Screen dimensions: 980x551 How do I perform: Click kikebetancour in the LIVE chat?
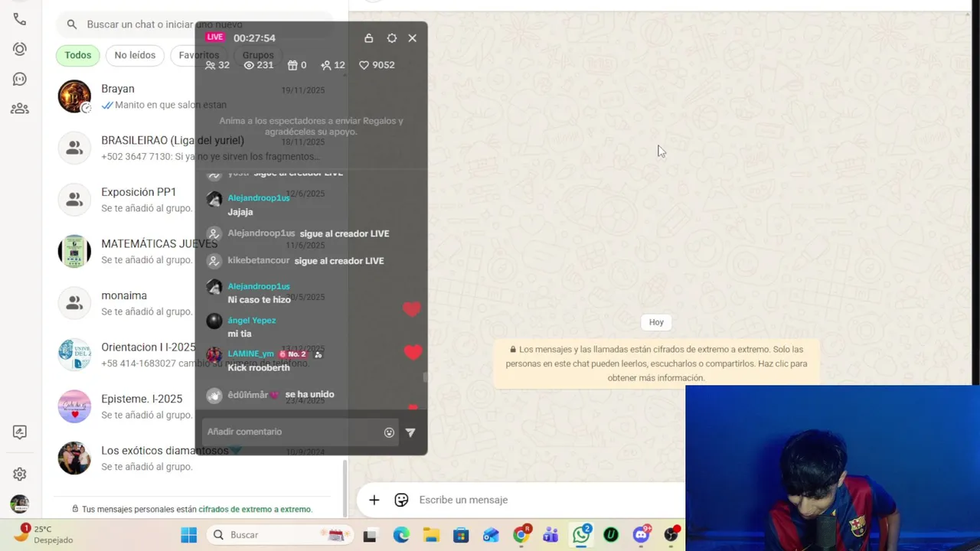click(x=259, y=261)
